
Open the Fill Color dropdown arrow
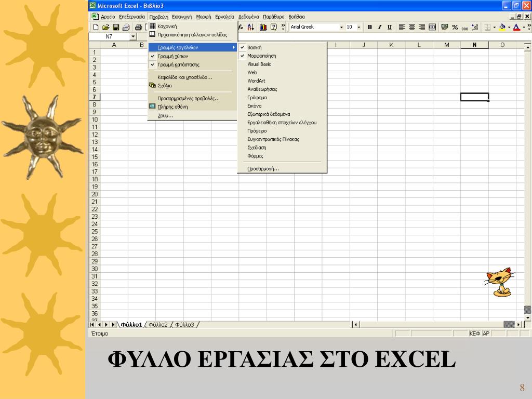pyautogui.click(x=509, y=27)
